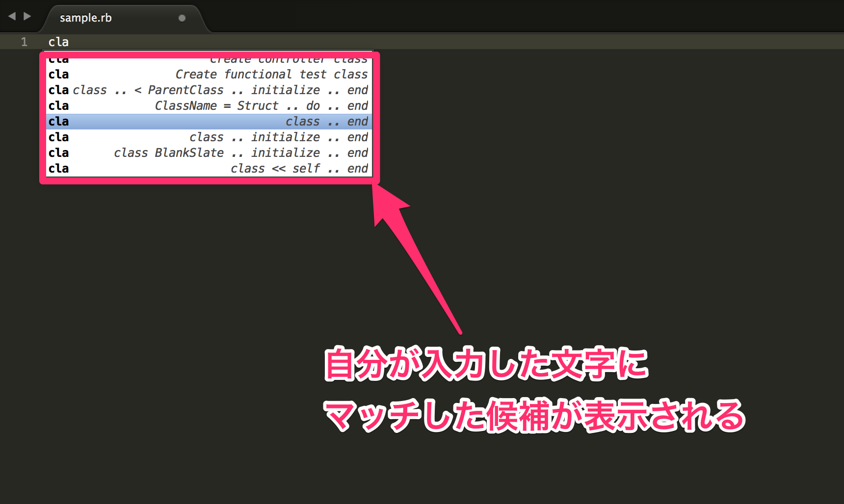Click line number 1 in the gutter
The width and height of the screenshot is (844, 504).
pyautogui.click(x=24, y=42)
